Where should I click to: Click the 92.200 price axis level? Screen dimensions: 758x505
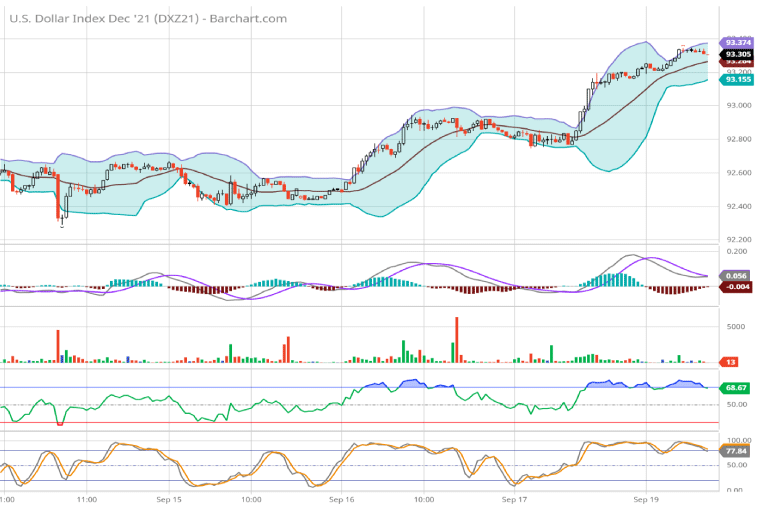pyautogui.click(x=738, y=240)
